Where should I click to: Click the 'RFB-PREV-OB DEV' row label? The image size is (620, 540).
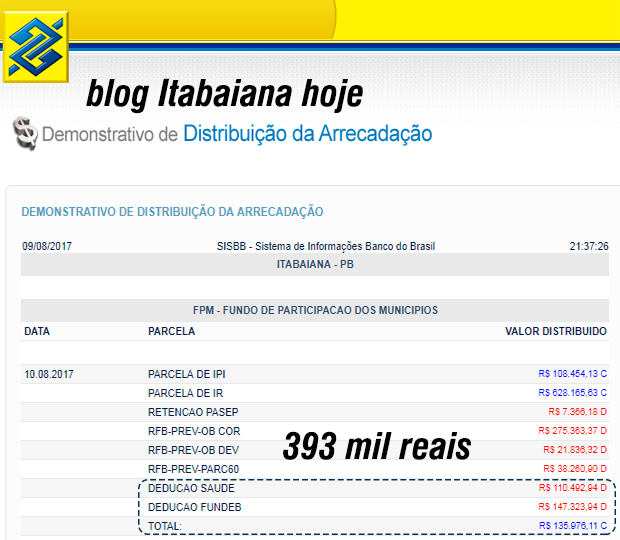(193, 450)
